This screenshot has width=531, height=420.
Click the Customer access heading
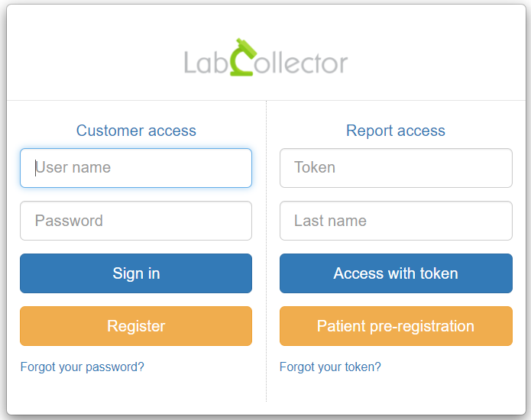coord(136,131)
